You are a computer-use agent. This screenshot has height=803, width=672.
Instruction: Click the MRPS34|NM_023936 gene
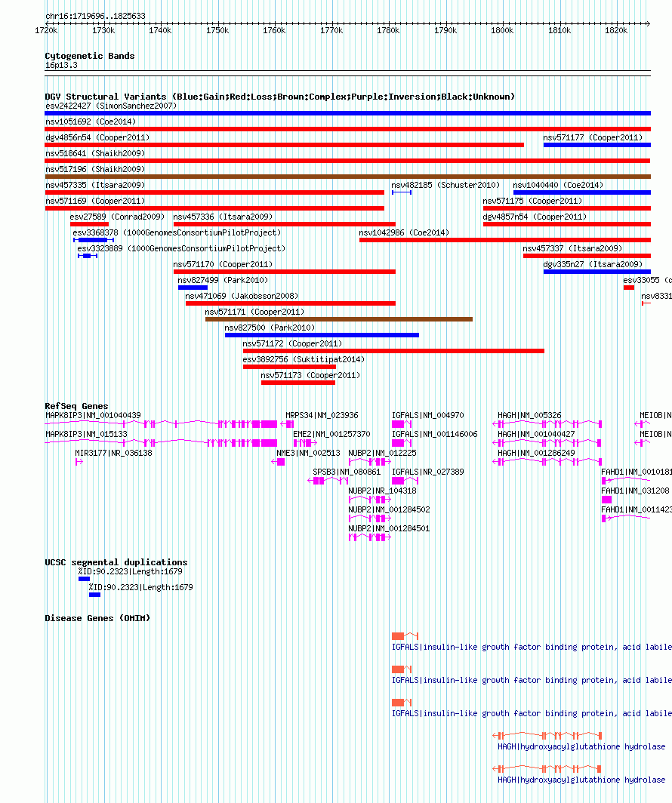(x=288, y=424)
